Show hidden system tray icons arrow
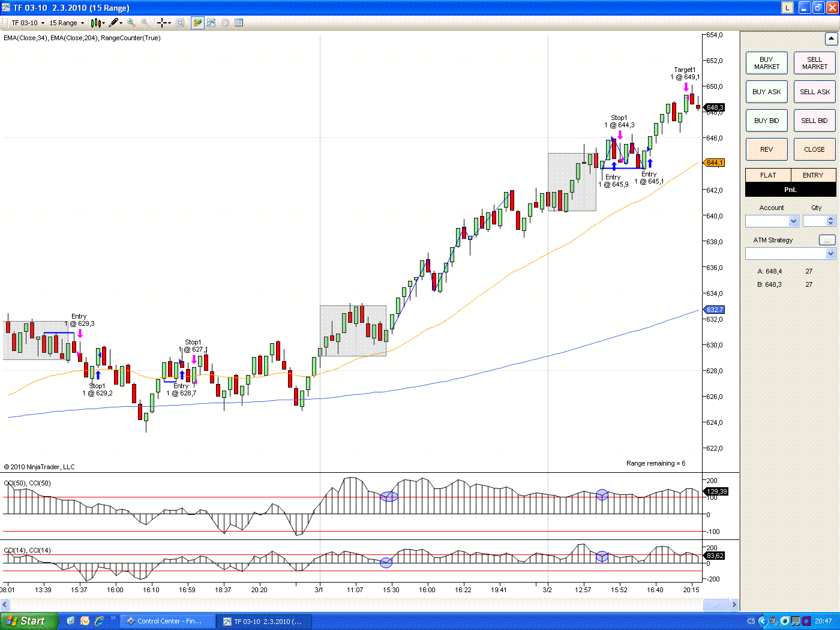840x630 pixels. pos(763,621)
